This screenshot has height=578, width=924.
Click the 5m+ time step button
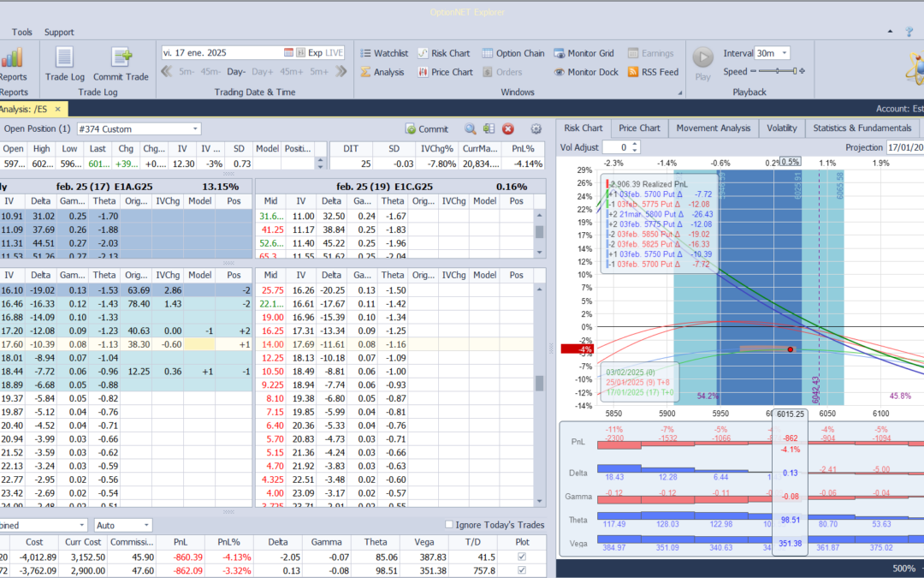tap(319, 71)
